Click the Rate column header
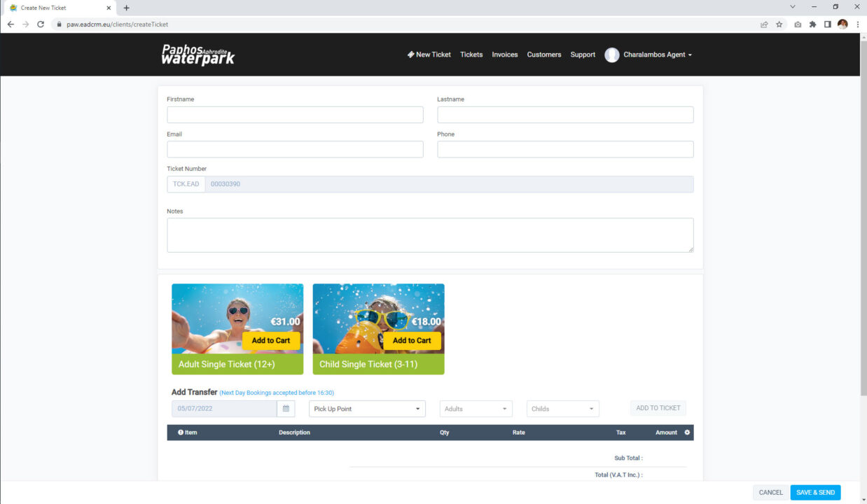867x504 pixels. [x=518, y=433]
